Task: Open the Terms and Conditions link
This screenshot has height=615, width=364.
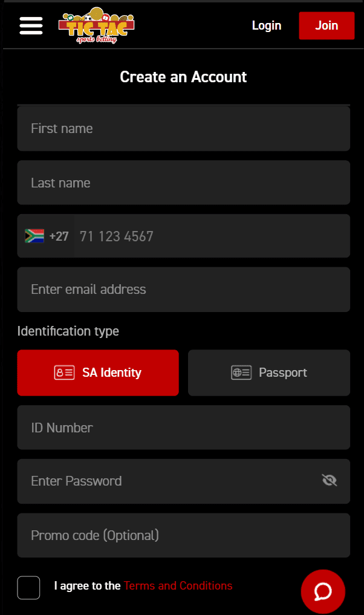Action: (178, 585)
